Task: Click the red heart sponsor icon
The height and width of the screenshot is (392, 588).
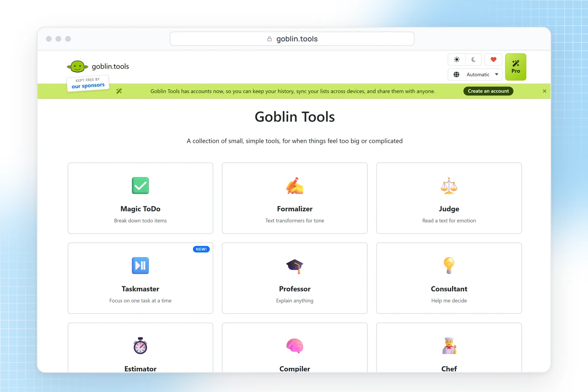Action: click(x=493, y=60)
